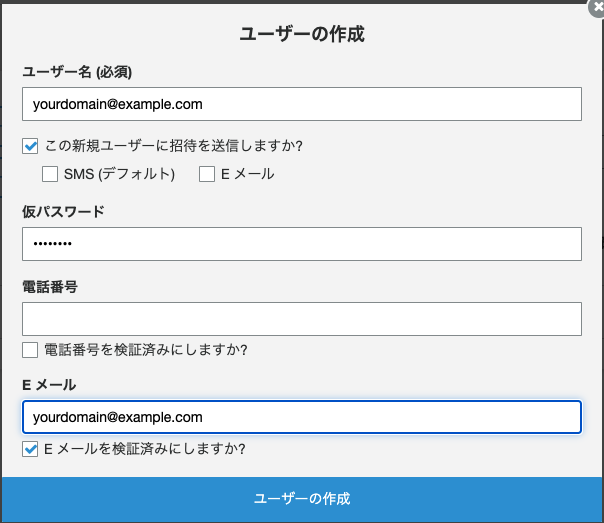Image resolution: width=604 pixels, height=523 pixels.
Task: Click the 電話番号 input field
Action: [302, 319]
